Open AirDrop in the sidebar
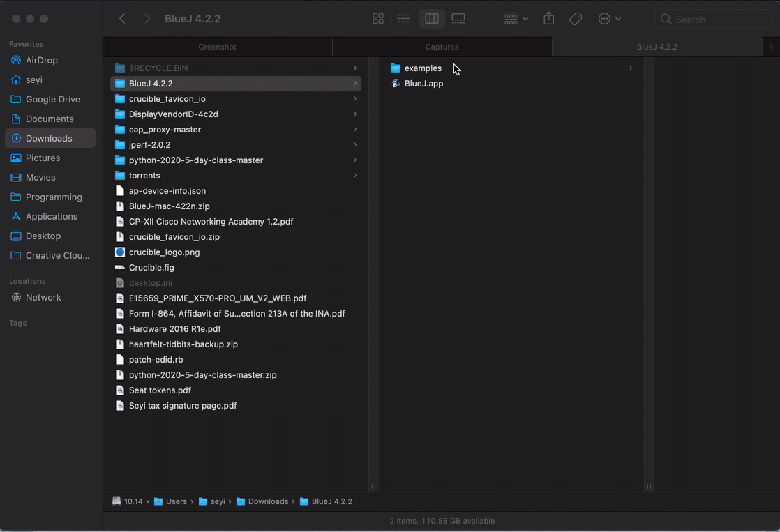This screenshot has height=532, width=780. [41, 60]
